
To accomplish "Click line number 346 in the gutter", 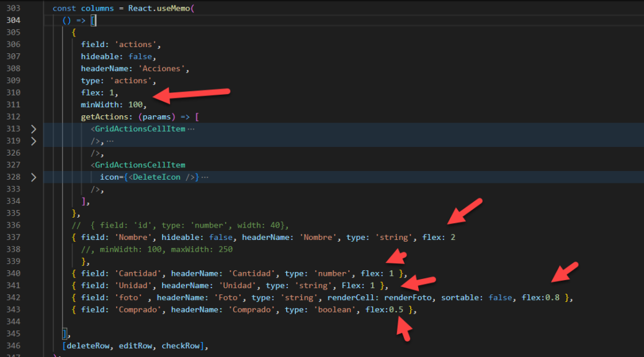I will click(x=12, y=346).
